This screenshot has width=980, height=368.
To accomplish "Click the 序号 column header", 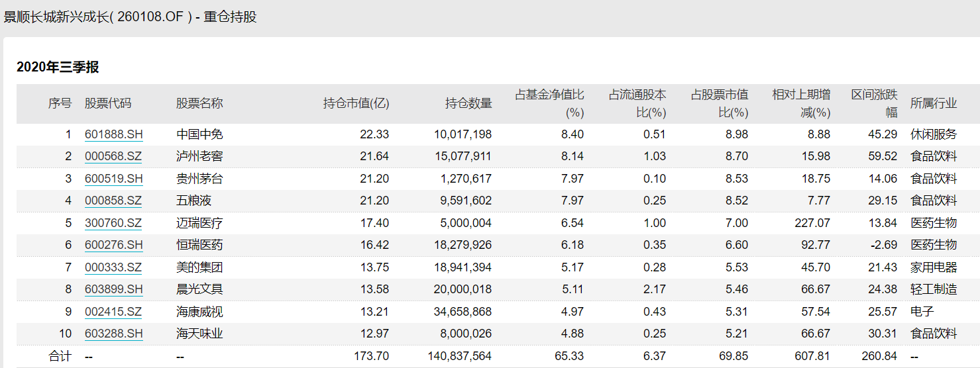I will [60, 103].
